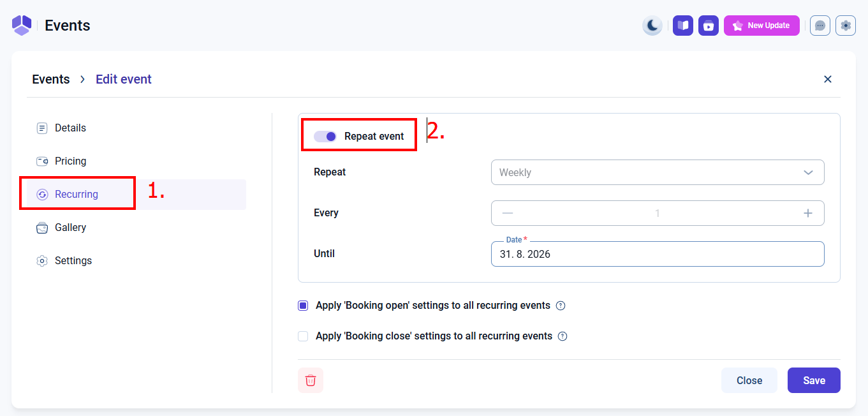
Task: Open the video tutorials icon
Action: tap(709, 26)
